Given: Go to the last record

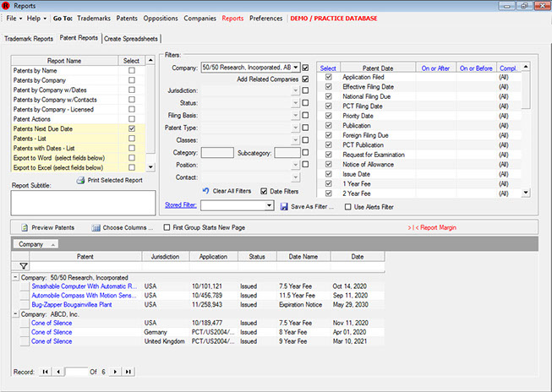Looking at the screenshot, I should coord(128,372).
